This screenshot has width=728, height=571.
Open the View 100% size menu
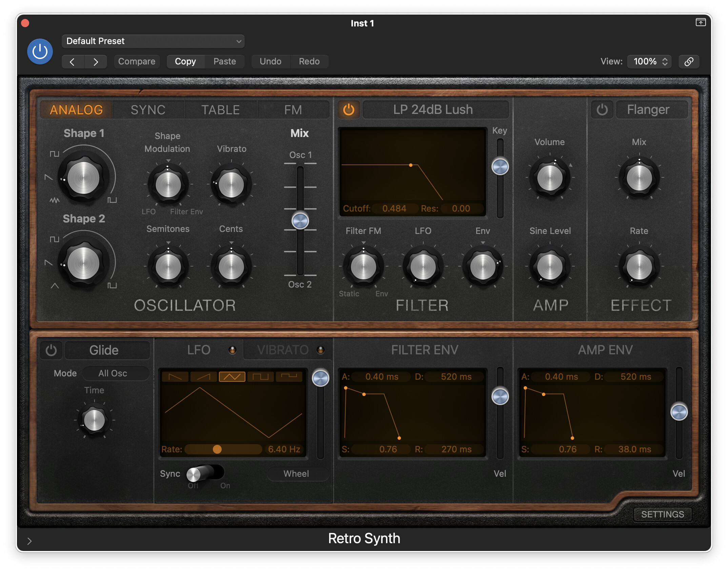[649, 61]
